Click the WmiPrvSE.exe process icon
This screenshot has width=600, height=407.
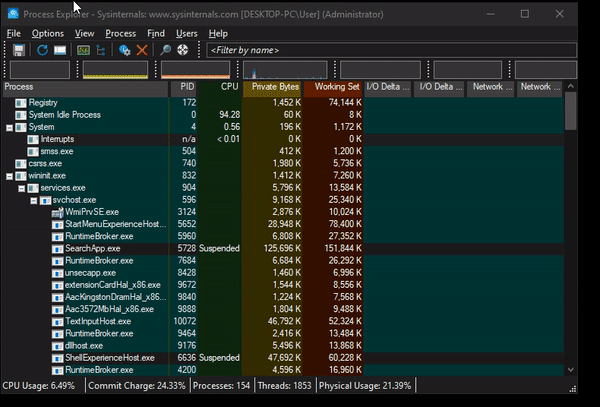coord(57,212)
